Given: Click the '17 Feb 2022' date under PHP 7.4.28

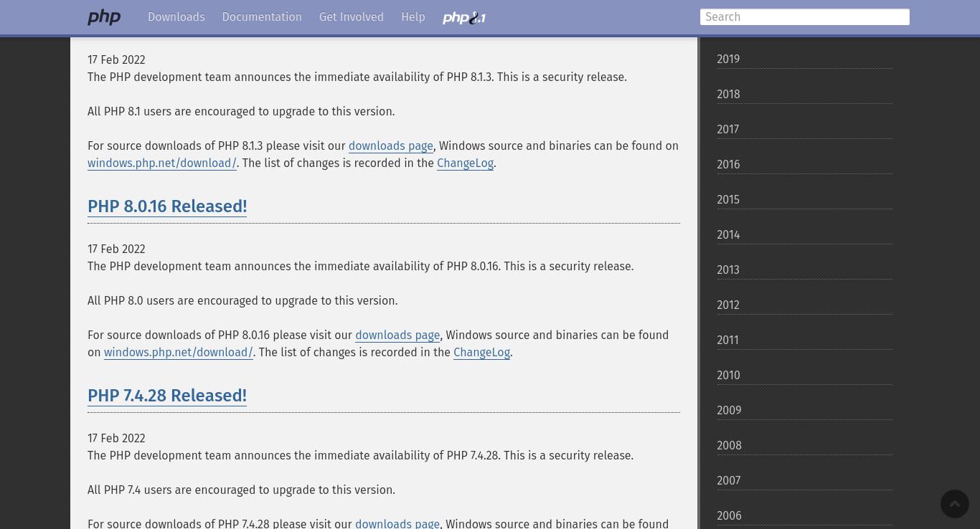Looking at the screenshot, I should click(116, 439).
